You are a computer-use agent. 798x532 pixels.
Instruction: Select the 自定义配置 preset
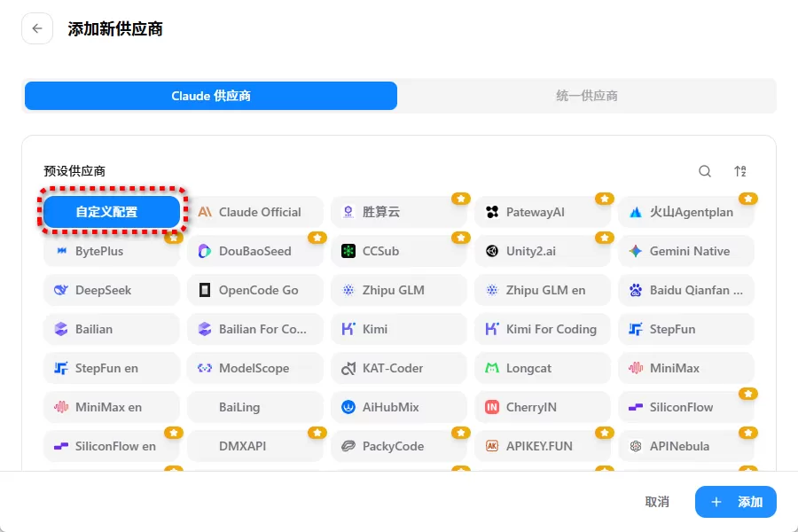(x=112, y=212)
